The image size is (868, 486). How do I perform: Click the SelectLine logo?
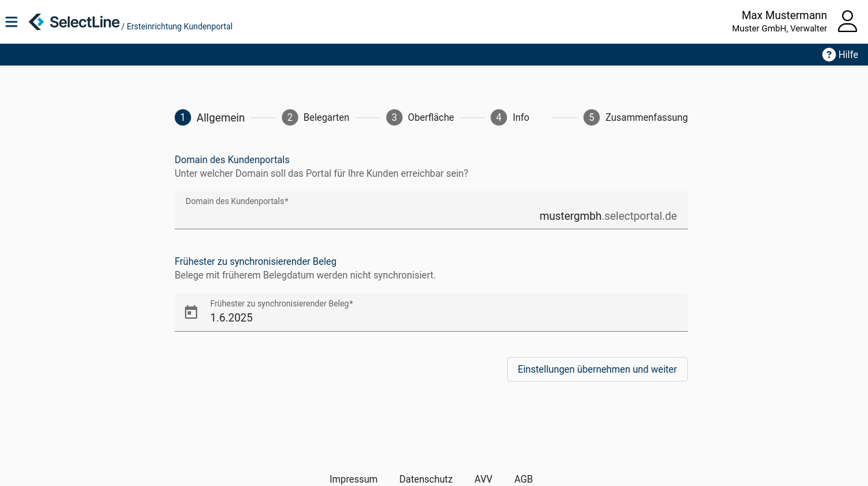coord(74,22)
